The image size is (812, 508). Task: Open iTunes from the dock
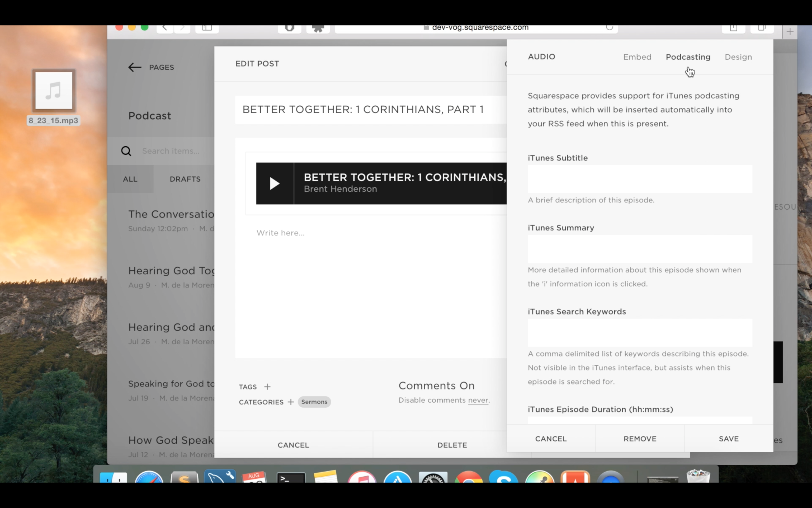pos(362,477)
